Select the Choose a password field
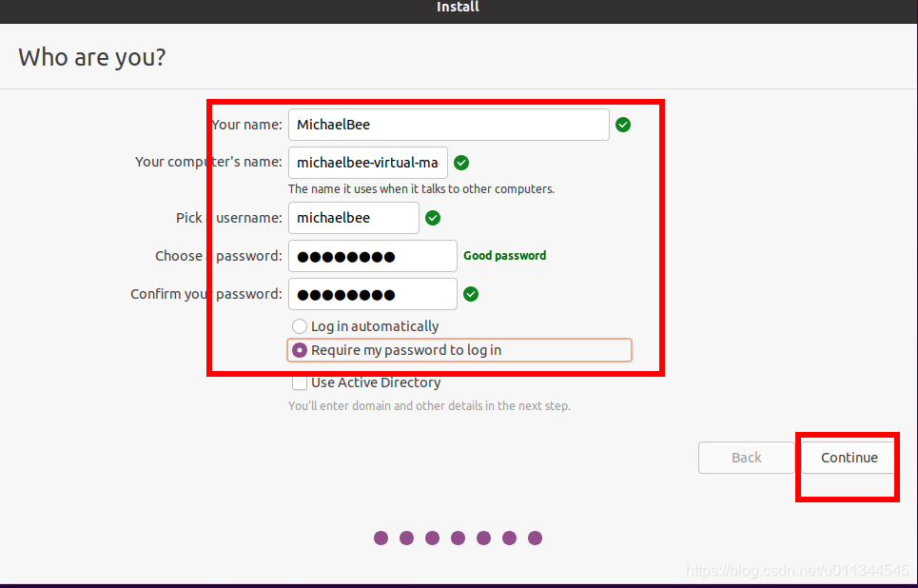The width and height of the screenshot is (918, 588). pyautogui.click(x=372, y=256)
